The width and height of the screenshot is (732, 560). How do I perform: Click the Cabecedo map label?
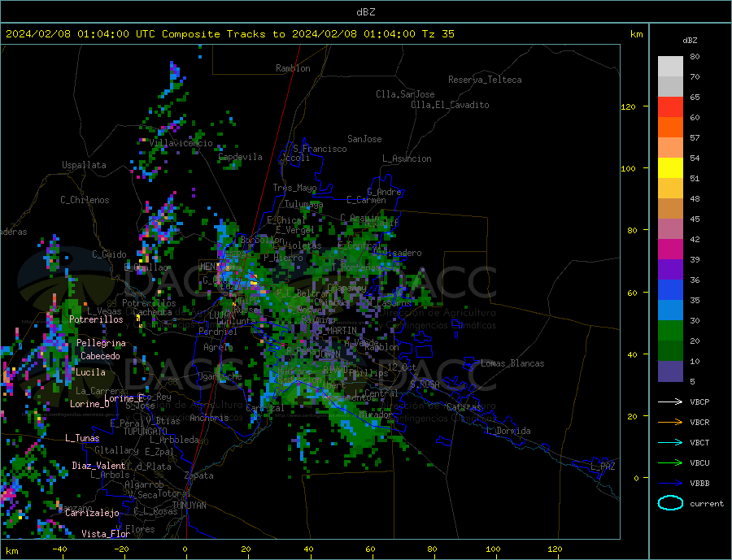[100, 356]
